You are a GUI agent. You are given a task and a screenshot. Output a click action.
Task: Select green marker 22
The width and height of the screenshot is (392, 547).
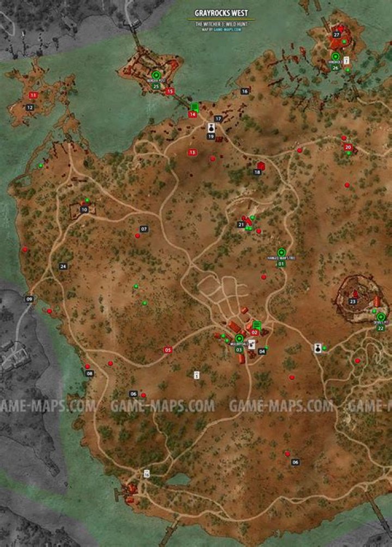pos(381,329)
